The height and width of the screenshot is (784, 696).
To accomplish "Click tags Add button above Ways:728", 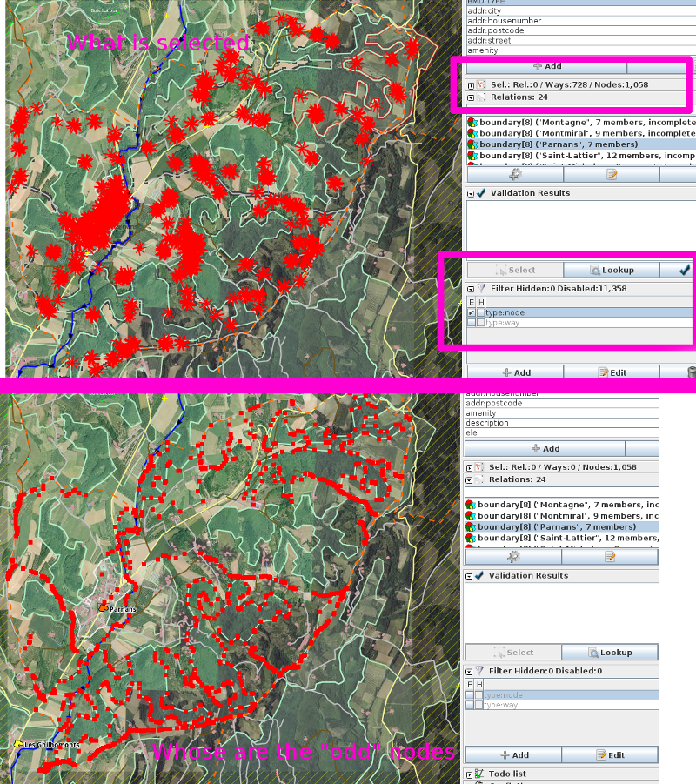I will coord(546,66).
